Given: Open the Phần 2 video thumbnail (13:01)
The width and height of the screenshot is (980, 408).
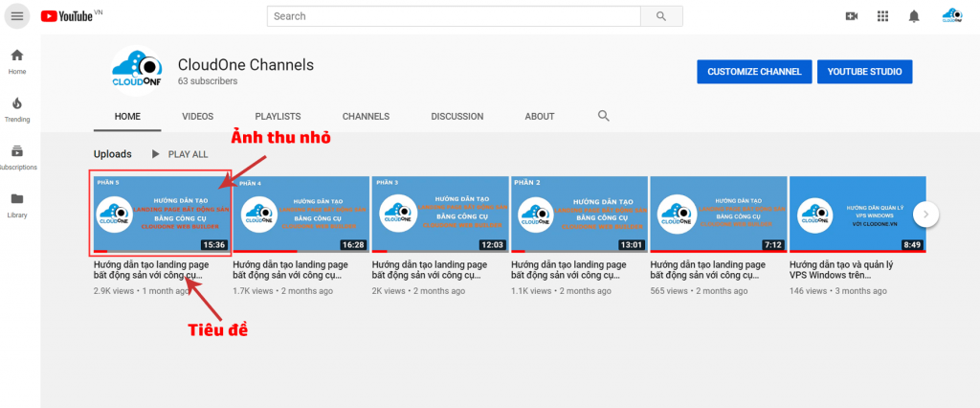Looking at the screenshot, I should [580, 214].
